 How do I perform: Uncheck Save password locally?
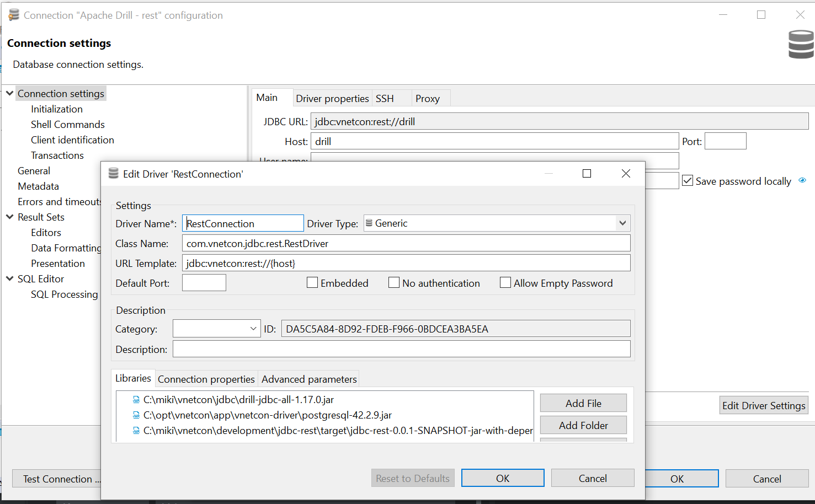[x=688, y=181]
